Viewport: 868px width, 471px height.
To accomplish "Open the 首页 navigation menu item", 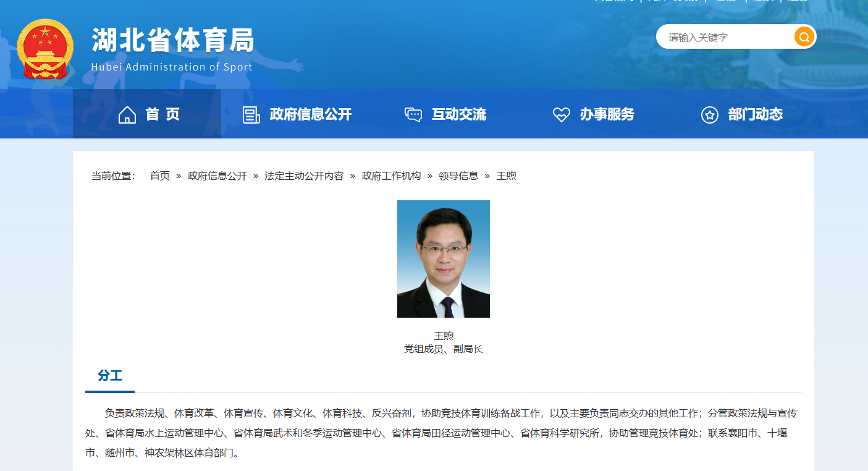I will pos(147,114).
